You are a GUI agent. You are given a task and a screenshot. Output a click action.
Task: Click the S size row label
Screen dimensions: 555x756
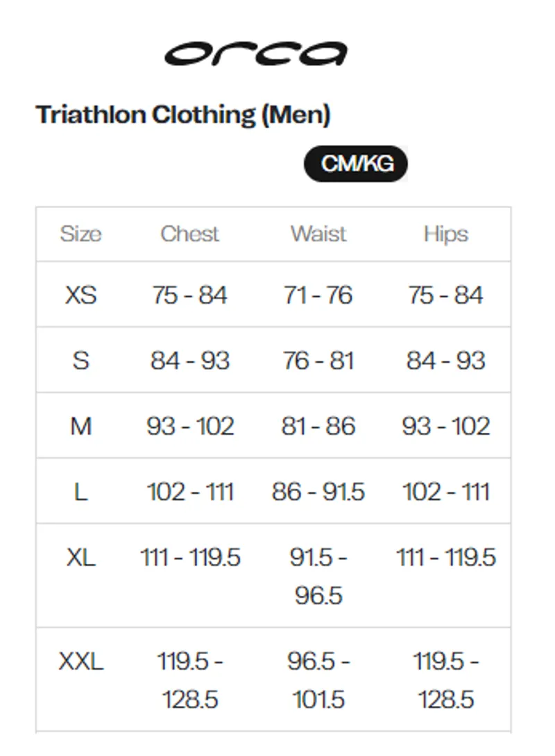coord(80,360)
